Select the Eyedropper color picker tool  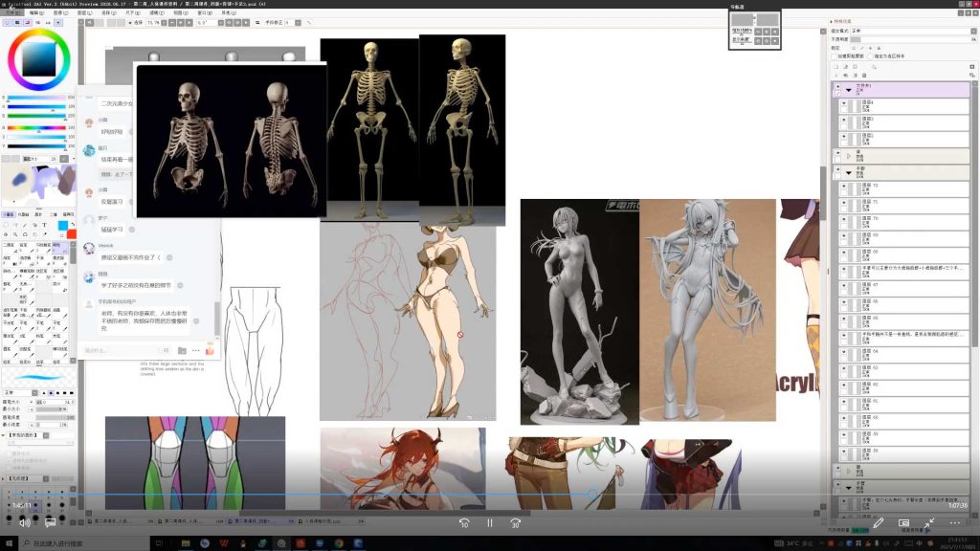[x=45, y=234]
